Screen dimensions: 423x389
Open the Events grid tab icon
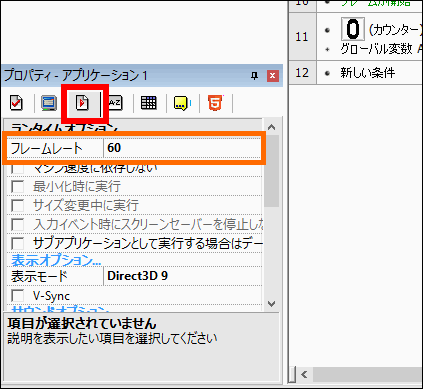point(148,103)
